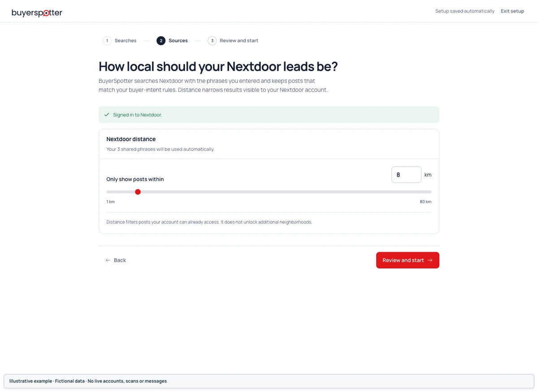Click the step 3 circle icon
538x392 pixels.
[212, 41]
